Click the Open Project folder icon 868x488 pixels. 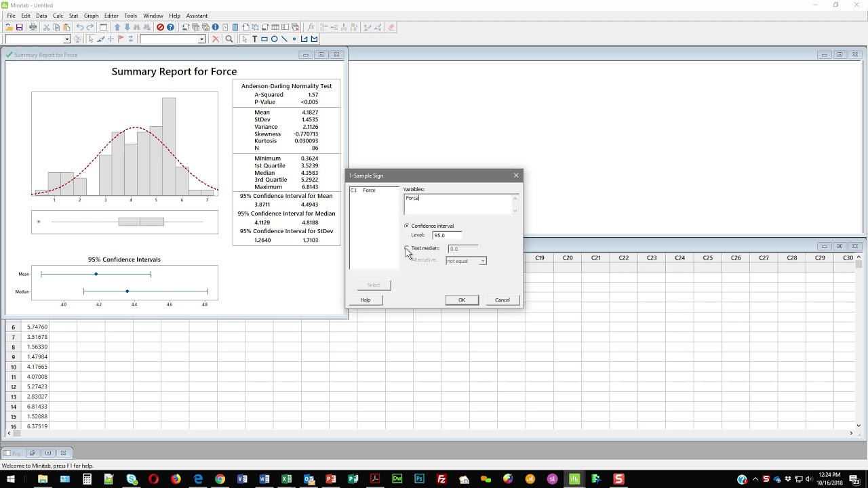pyautogui.click(x=9, y=27)
